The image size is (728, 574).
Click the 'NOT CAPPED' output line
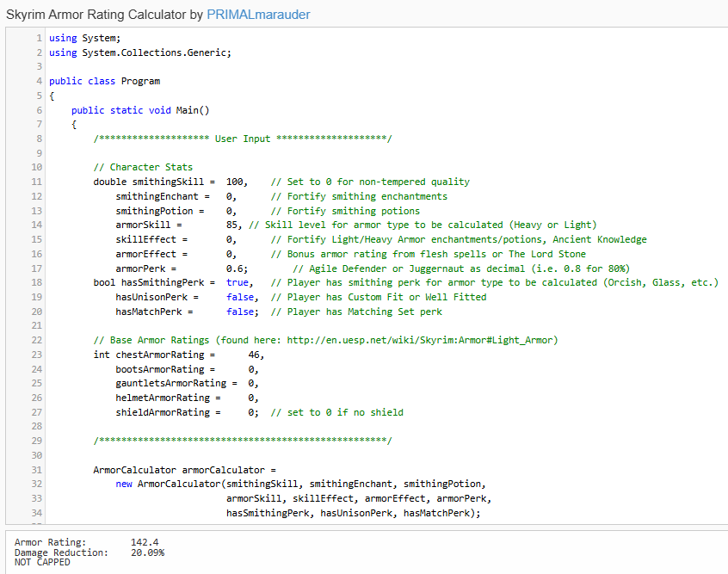tap(42, 562)
